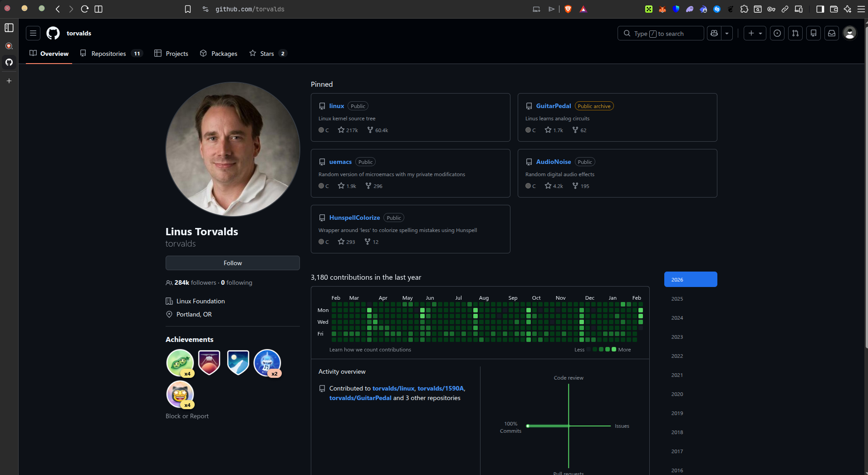The image size is (868, 475).
Task: Toggle the browser sidebar panel icon
Action: pos(819,9)
